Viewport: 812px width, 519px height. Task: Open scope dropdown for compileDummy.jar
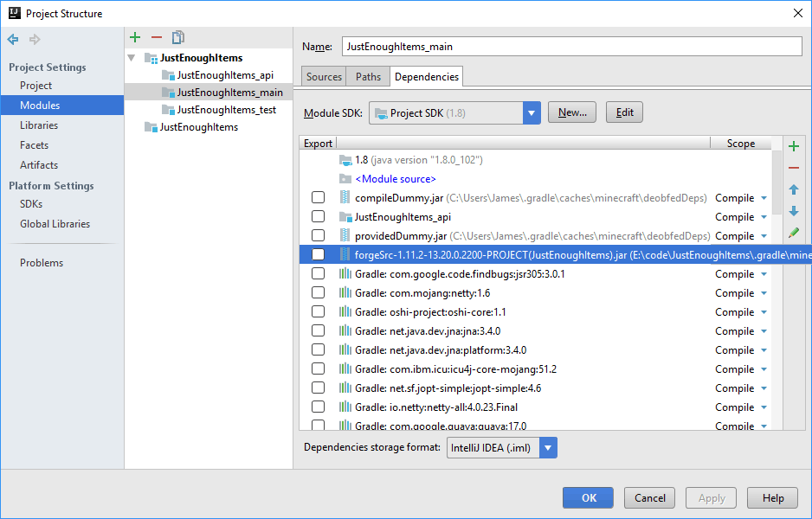764,198
